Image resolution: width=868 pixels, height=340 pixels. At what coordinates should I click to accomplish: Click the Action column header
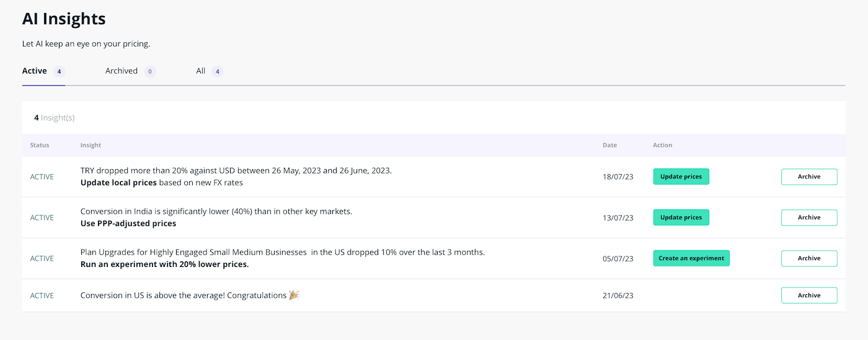click(x=662, y=145)
